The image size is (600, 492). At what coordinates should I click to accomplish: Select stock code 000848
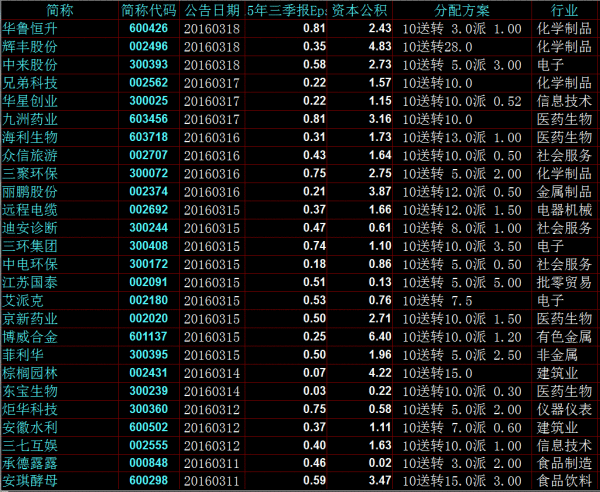(x=148, y=463)
